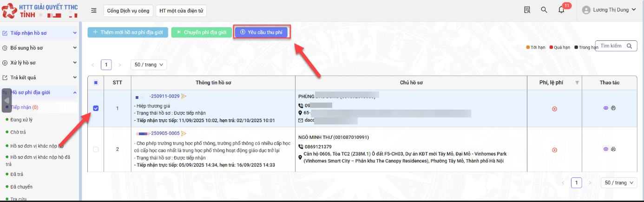Click the send arrow icon beside record 250905-0005
Image resolution: width=644 pixels, height=202 pixels.
pos(184,133)
